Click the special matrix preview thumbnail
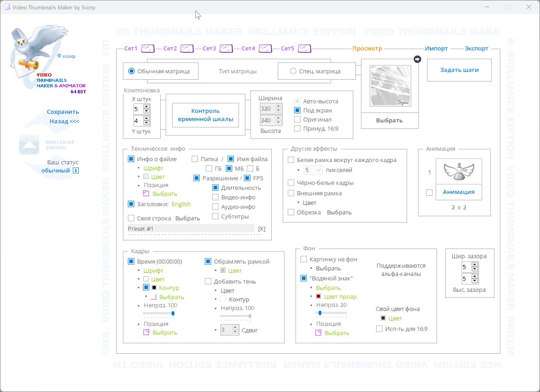The width and height of the screenshot is (540, 392). tap(390, 86)
